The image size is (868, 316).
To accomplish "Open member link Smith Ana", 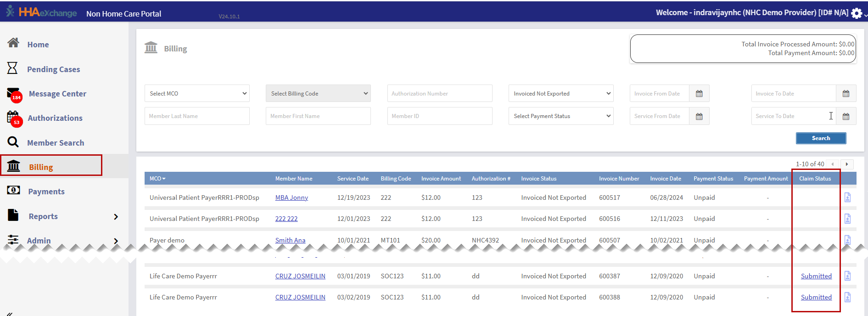I will point(290,240).
